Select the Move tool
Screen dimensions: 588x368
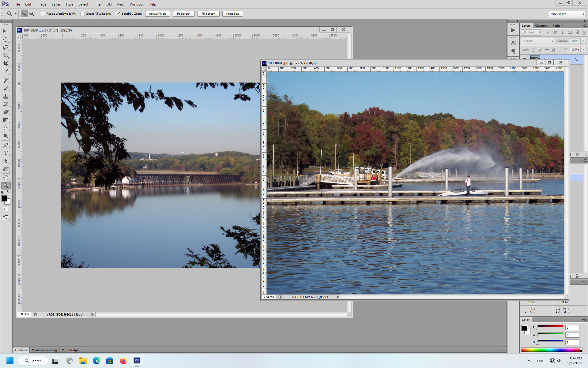(6, 32)
